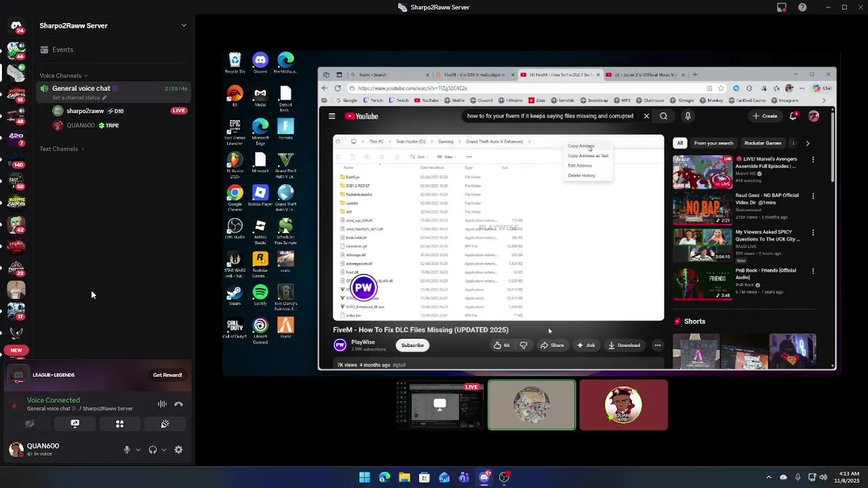
Task: Open the volume tray icon
Action: coord(823,477)
